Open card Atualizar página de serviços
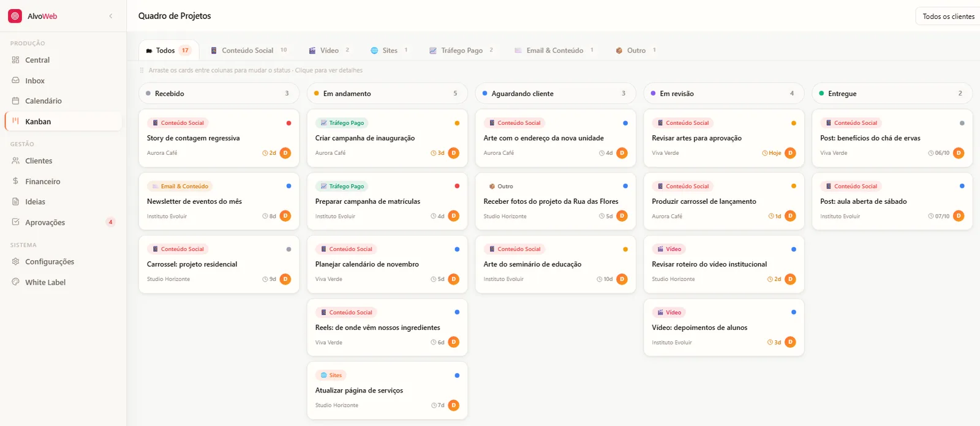This screenshot has width=980, height=426. 387,390
